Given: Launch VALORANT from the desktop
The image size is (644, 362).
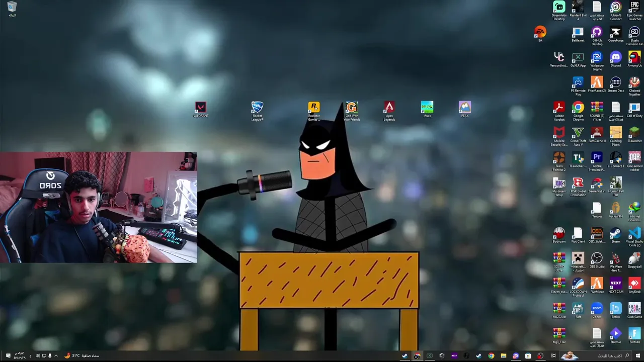Looking at the screenshot, I should [201, 110].
